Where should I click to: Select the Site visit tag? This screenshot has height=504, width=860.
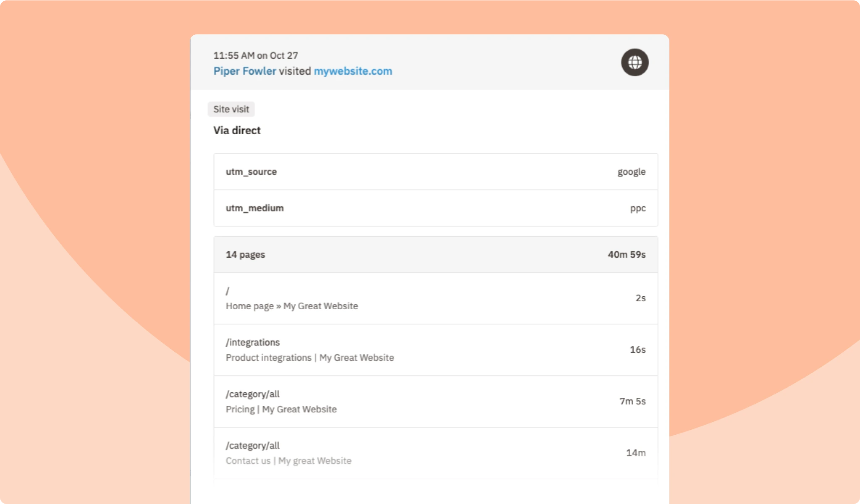pos(231,109)
